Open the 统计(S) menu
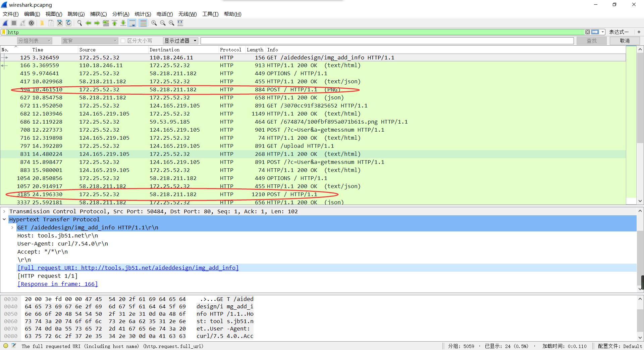The image size is (644, 350). 143,14
